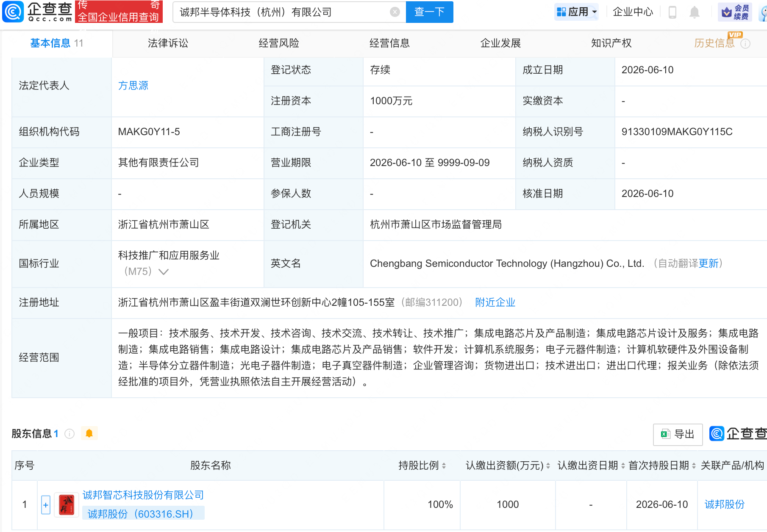The image size is (767, 532).
Task: Open the 诚邦股份 related product link
Action: click(724, 504)
